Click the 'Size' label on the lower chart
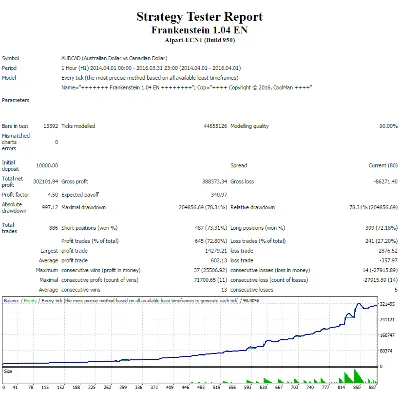The image size is (400, 400). [8, 371]
